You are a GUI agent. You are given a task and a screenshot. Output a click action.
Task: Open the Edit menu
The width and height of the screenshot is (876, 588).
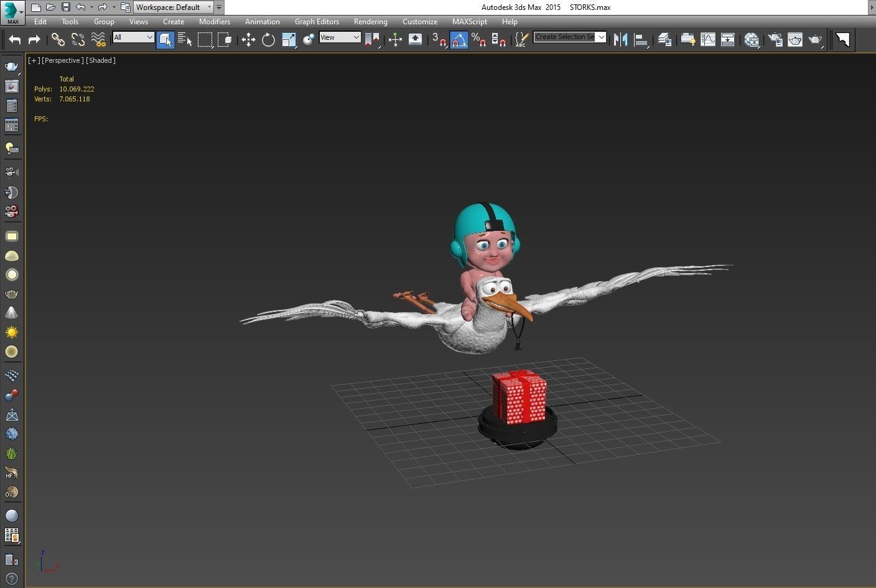pos(40,21)
